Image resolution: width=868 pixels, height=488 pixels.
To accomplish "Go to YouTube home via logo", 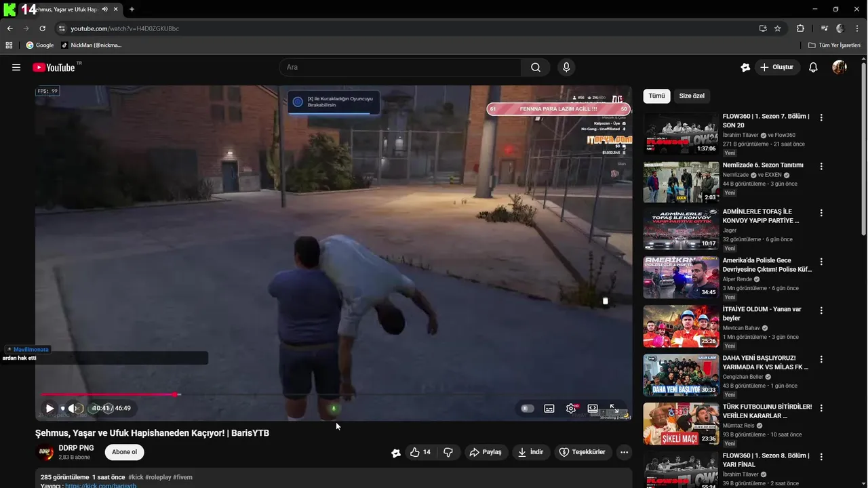I will point(54,67).
